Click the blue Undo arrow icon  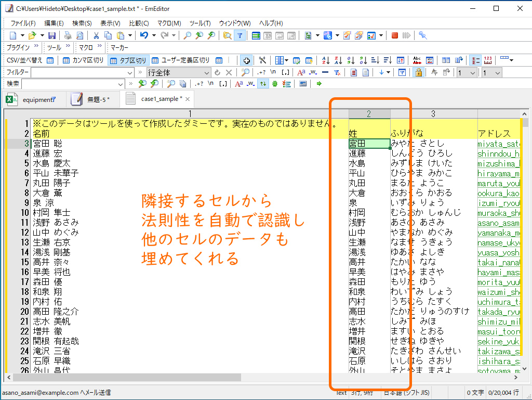click(144, 35)
